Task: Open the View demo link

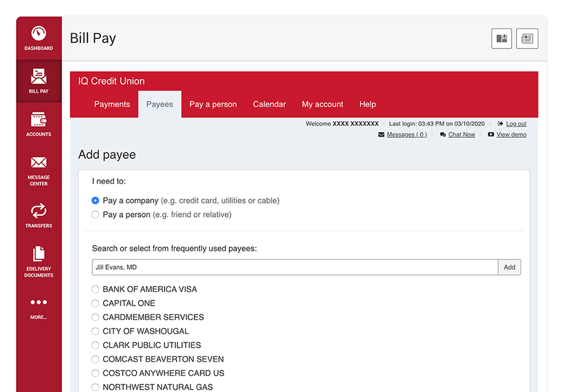Action: pos(511,134)
